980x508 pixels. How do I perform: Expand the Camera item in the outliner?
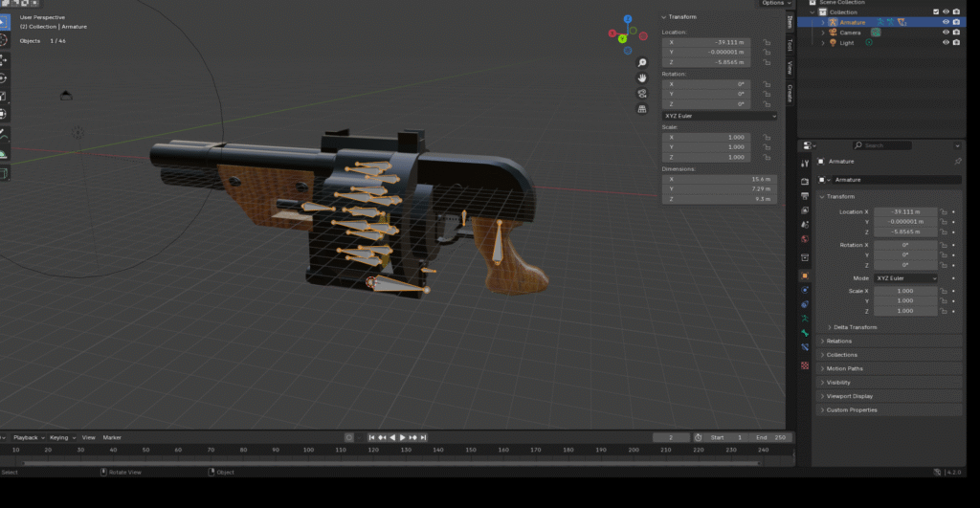pyautogui.click(x=822, y=33)
